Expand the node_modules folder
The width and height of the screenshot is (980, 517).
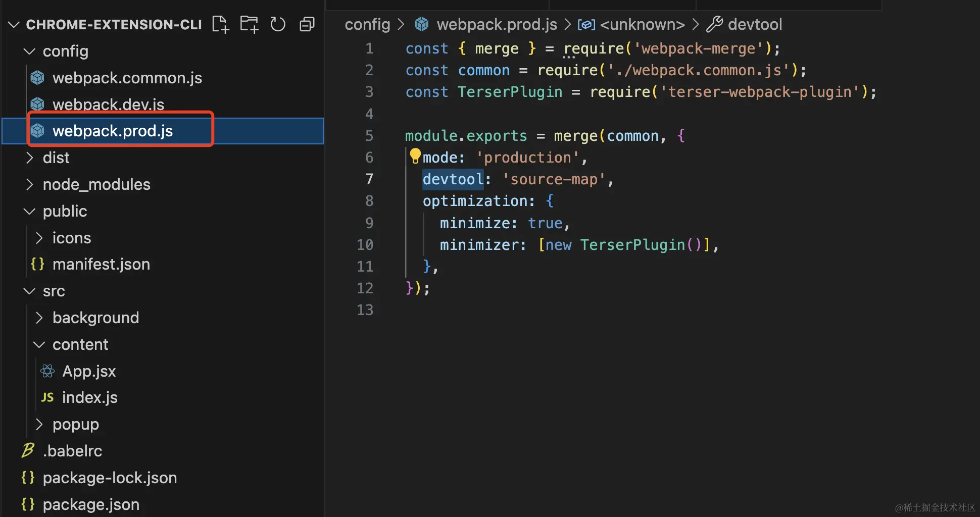(29, 184)
